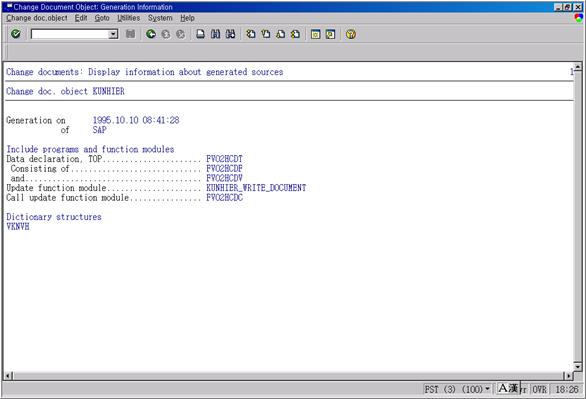586x399 pixels.
Task: Open the Goto menu
Action: (x=102, y=18)
